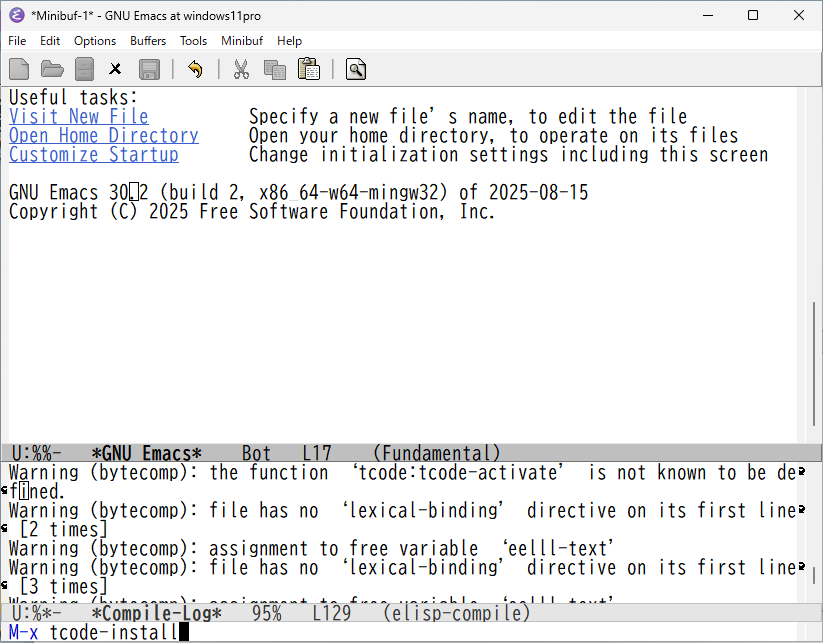Follow the Visit New File link
823x643 pixels.
79,116
